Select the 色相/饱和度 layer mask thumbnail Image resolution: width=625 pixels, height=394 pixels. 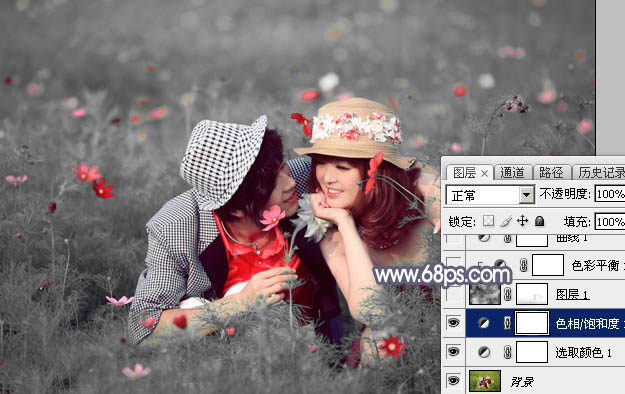click(x=532, y=323)
